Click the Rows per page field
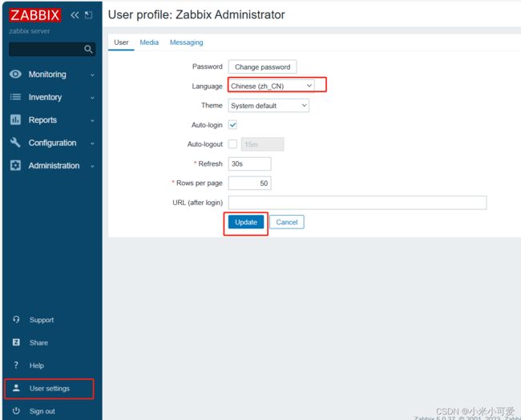This screenshot has height=420, width=521. 249,183
